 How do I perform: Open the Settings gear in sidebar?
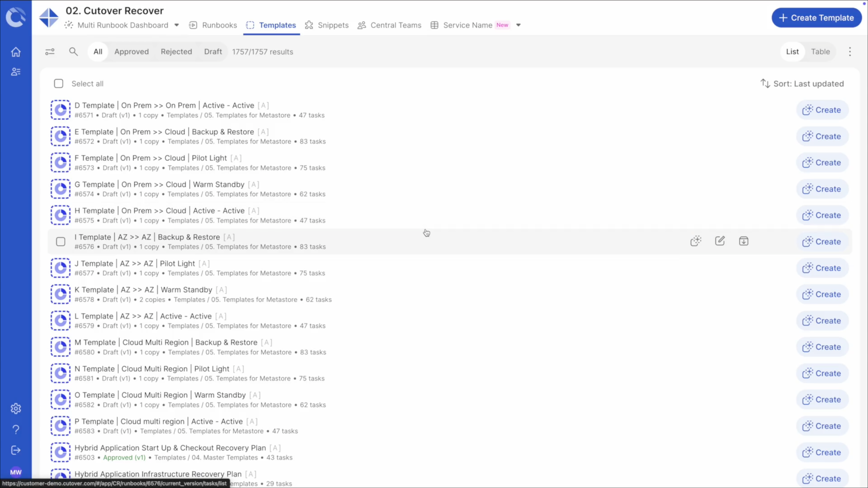click(16, 408)
